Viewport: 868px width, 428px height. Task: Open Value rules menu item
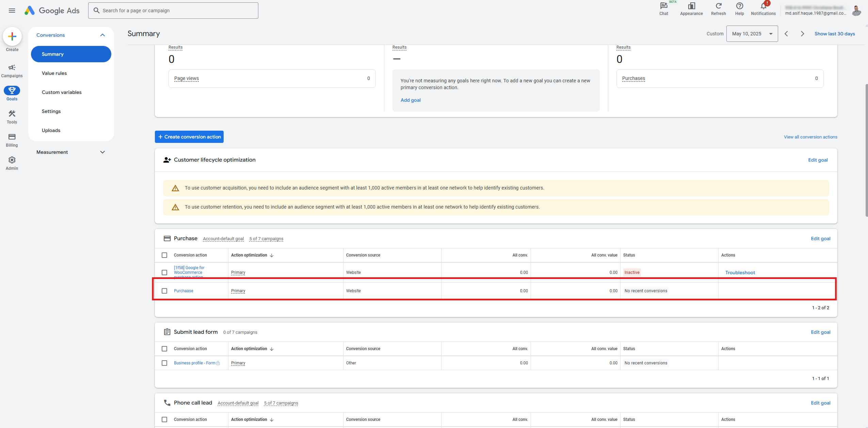point(54,73)
